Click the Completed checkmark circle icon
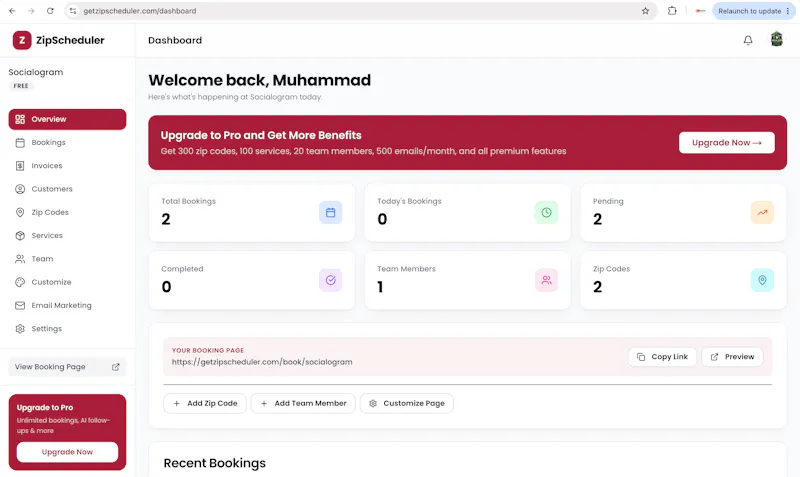 coord(331,280)
